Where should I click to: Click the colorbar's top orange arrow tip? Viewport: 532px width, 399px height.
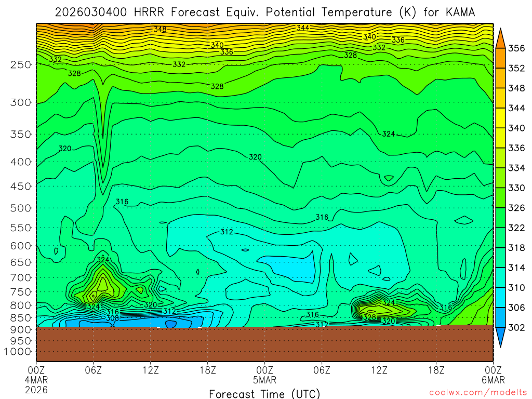point(500,38)
